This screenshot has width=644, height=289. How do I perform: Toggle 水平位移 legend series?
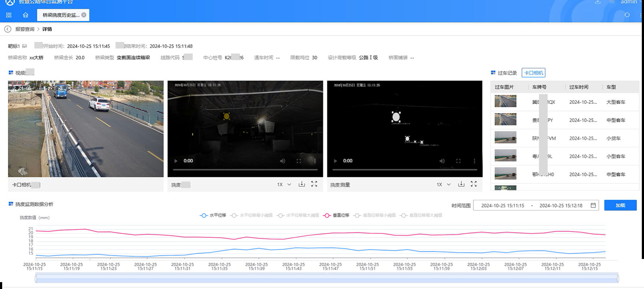213,215
